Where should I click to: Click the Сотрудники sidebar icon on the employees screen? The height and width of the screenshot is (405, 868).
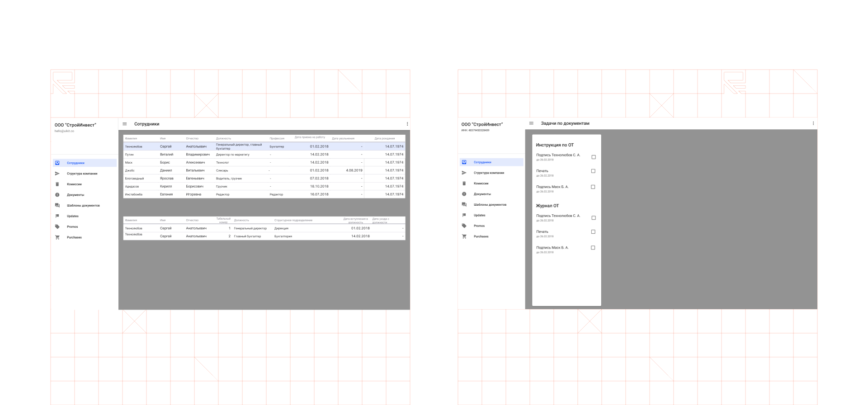(x=57, y=163)
